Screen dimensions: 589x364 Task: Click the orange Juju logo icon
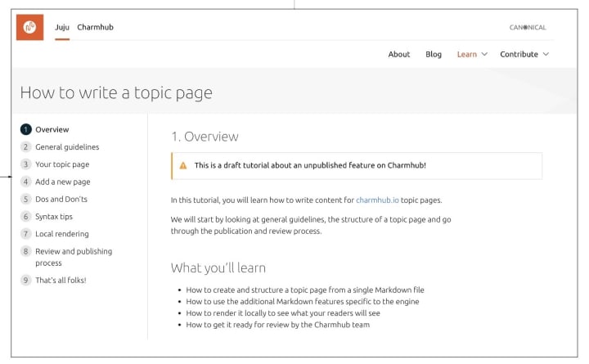29,27
